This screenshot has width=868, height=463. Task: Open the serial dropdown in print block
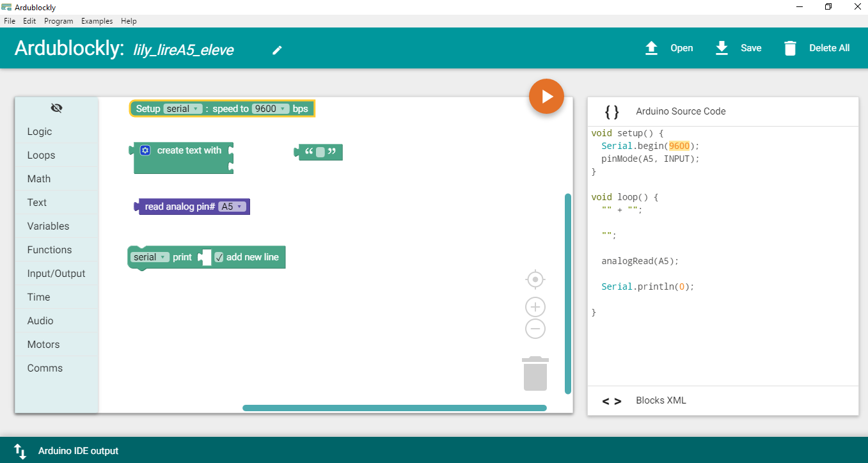(x=150, y=257)
